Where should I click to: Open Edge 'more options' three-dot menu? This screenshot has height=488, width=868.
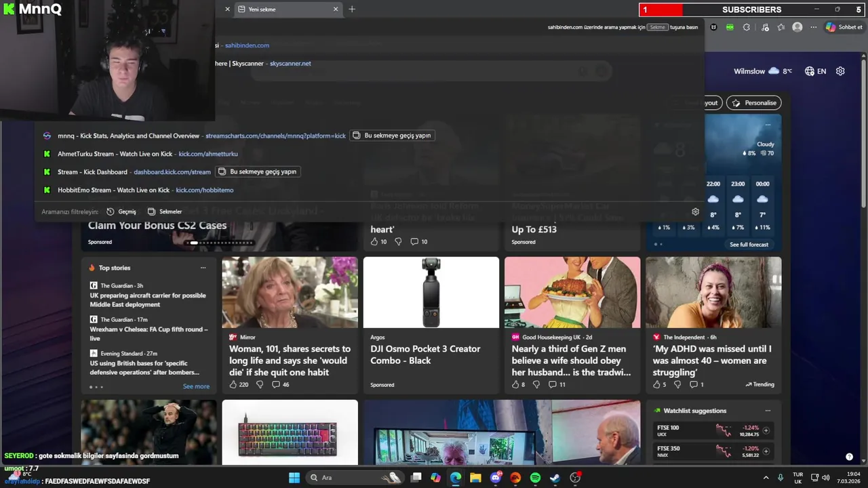[813, 27]
